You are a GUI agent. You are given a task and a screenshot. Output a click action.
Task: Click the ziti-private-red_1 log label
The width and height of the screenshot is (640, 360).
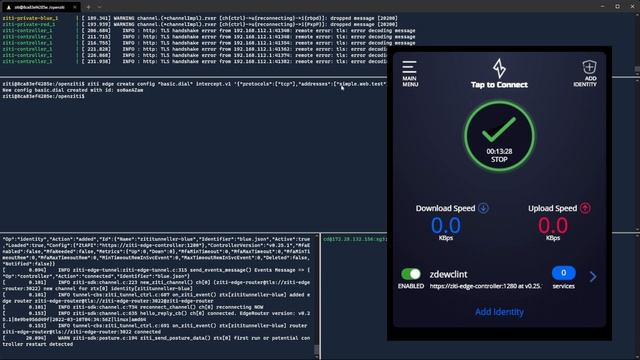click(29, 24)
